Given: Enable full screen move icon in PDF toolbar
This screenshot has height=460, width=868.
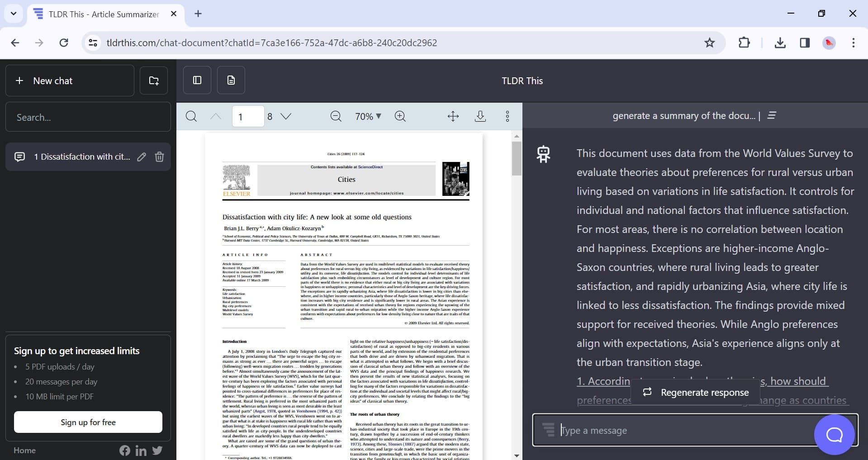Looking at the screenshot, I should tap(453, 116).
